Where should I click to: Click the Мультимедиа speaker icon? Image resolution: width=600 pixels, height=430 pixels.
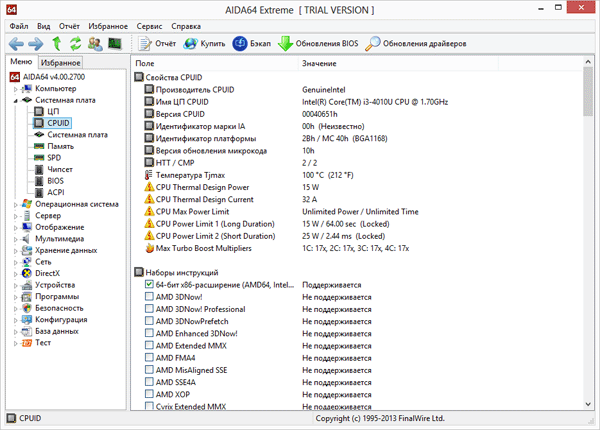coord(26,239)
